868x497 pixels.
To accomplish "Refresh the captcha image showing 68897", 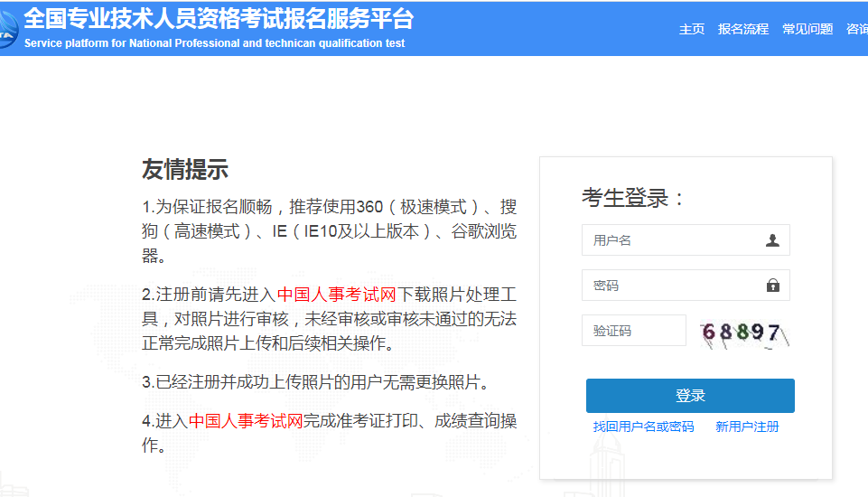I will click(x=744, y=333).
